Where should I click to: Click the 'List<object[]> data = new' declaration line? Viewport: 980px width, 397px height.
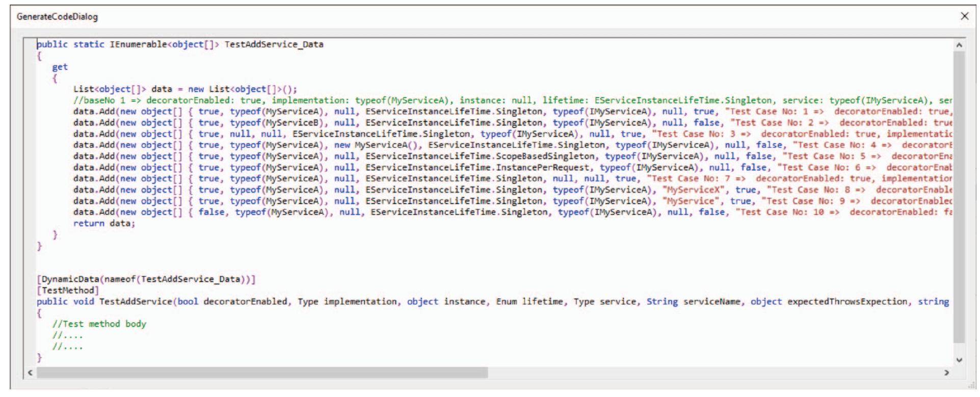185,89
